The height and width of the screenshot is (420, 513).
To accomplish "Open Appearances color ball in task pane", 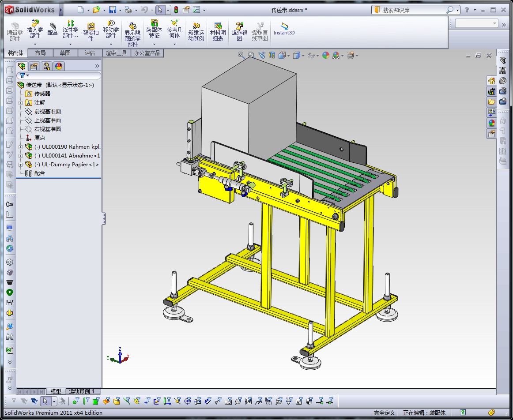I will pyautogui.click(x=491, y=123).
